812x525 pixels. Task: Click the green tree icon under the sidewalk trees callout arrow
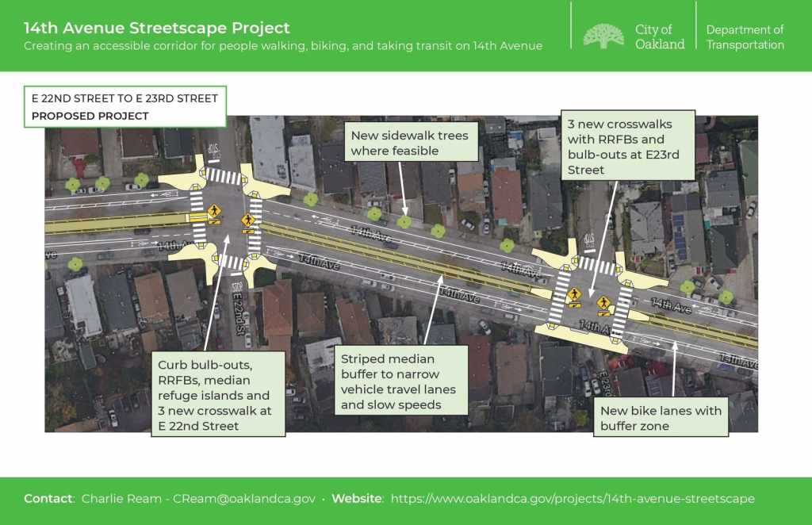(x=404, y=222)
